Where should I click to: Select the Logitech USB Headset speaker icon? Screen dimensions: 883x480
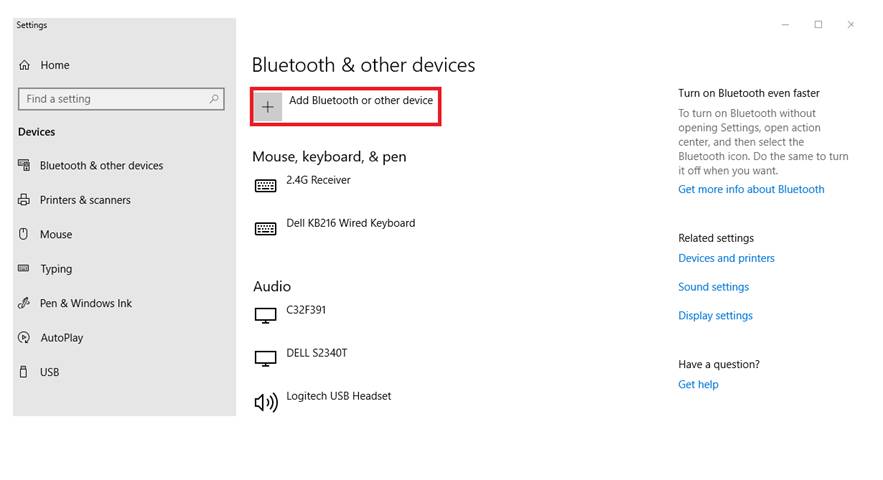pos(265,402)
